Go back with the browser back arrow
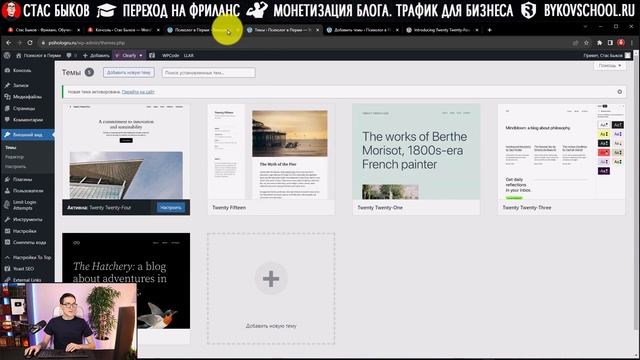 9,42
